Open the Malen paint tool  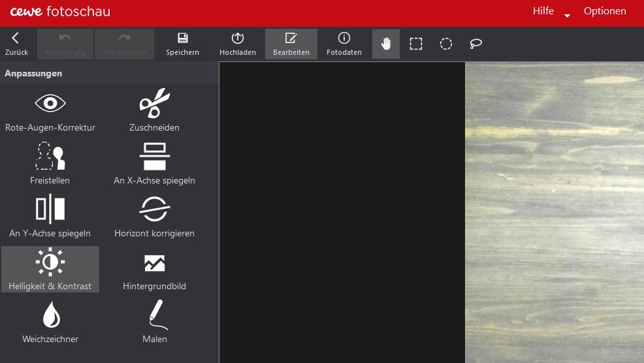pos(154,323)
